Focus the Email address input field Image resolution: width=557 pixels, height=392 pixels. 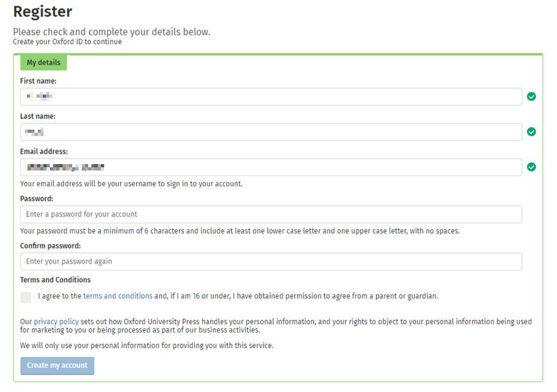[271, 167]
